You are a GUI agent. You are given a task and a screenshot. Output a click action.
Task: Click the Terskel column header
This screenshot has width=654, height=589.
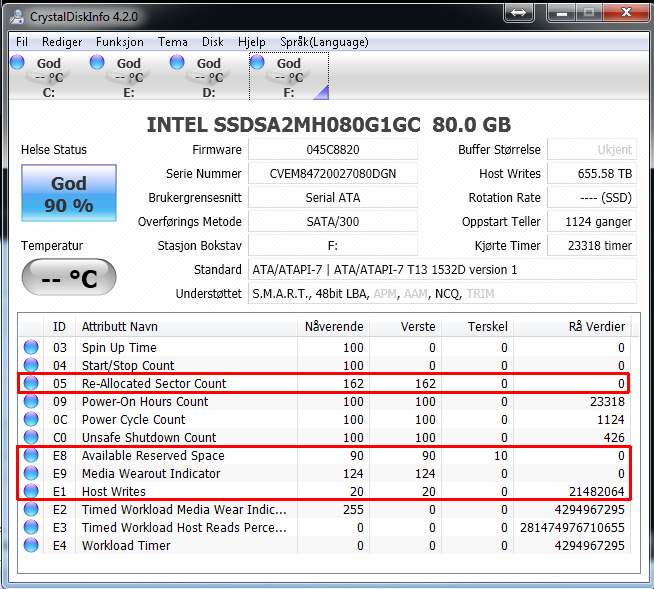(x=478, y=326)
